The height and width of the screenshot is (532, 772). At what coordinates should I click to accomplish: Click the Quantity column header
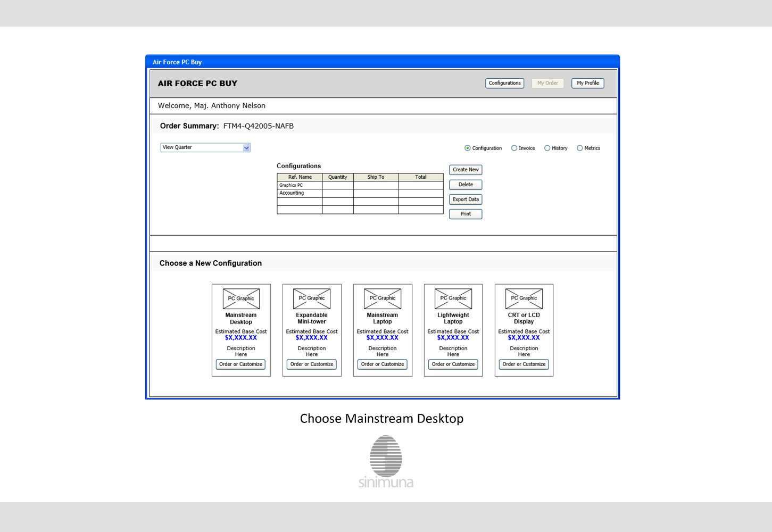pos(338,177)
